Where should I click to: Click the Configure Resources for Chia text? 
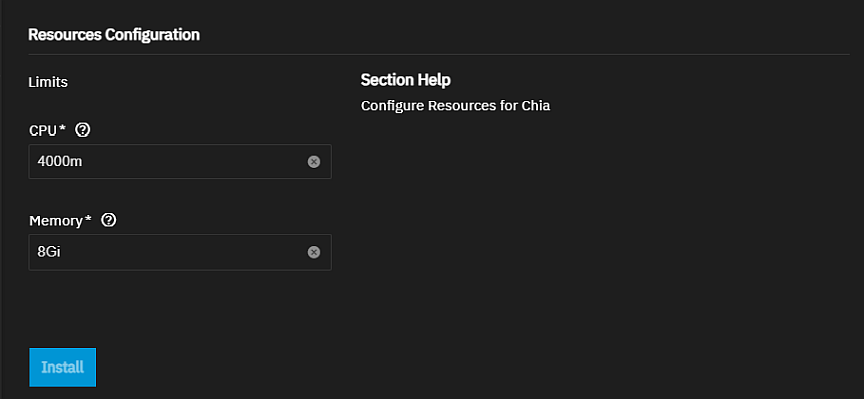click(455, 105)
